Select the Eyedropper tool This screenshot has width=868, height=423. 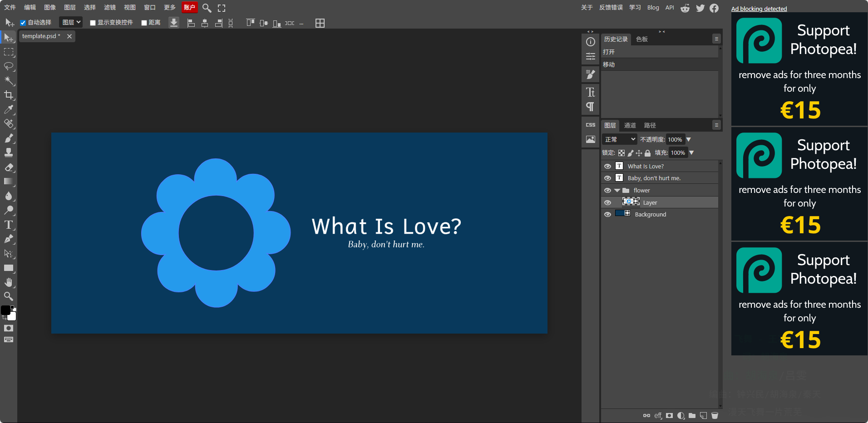[9, 109]
